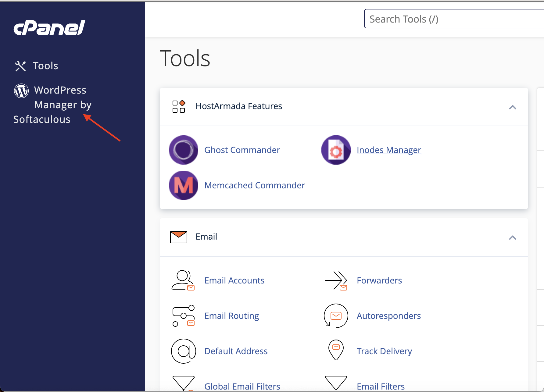The height and width of the screenshot is (392, 544).
Task: Click the Track Delivery pin icon
Action: coord(336,351)
